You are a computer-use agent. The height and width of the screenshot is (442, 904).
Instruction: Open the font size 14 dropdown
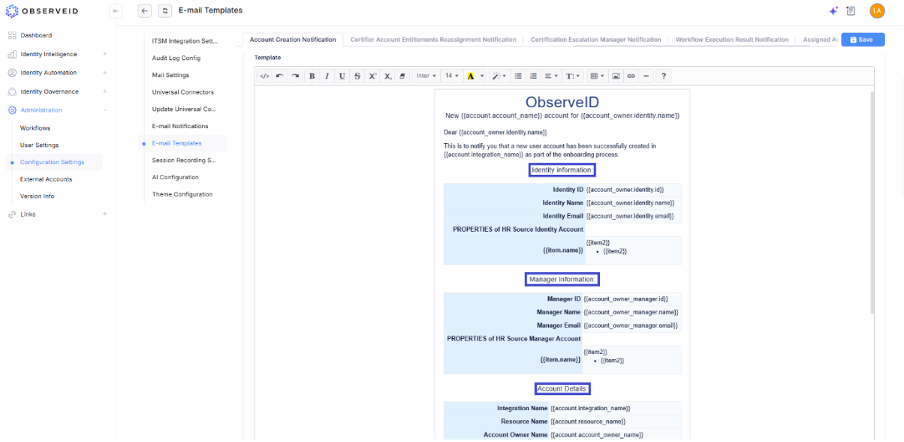point(451,76)
